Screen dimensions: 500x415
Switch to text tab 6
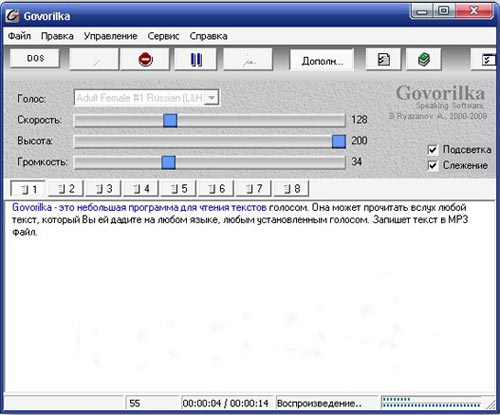click(216, 189)
